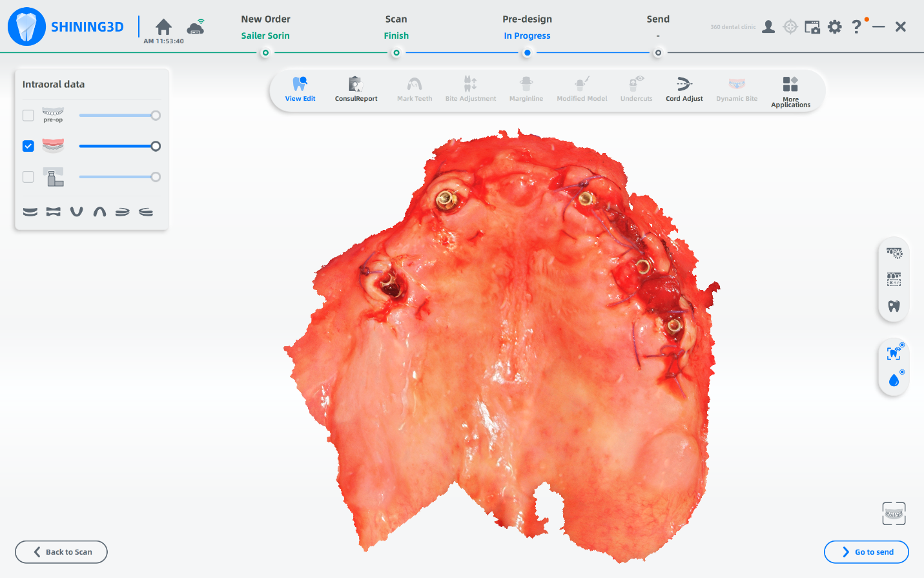
Task: Click the View Edit tool
Action: (x=300, y=89)
